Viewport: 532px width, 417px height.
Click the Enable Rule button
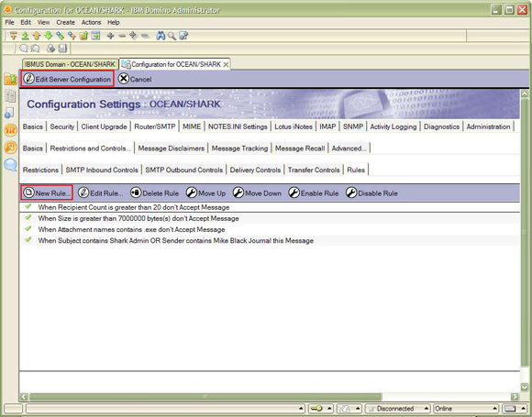(313, 192)
